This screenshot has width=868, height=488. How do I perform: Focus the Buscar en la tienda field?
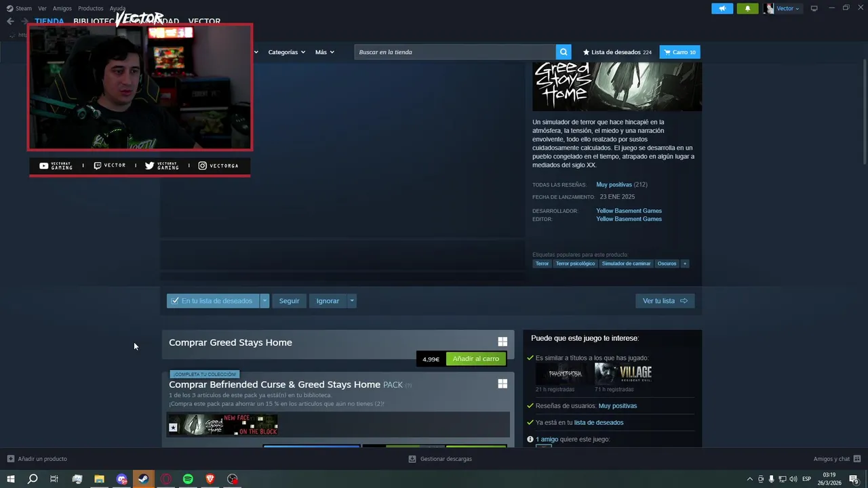(x=454, y=52)
